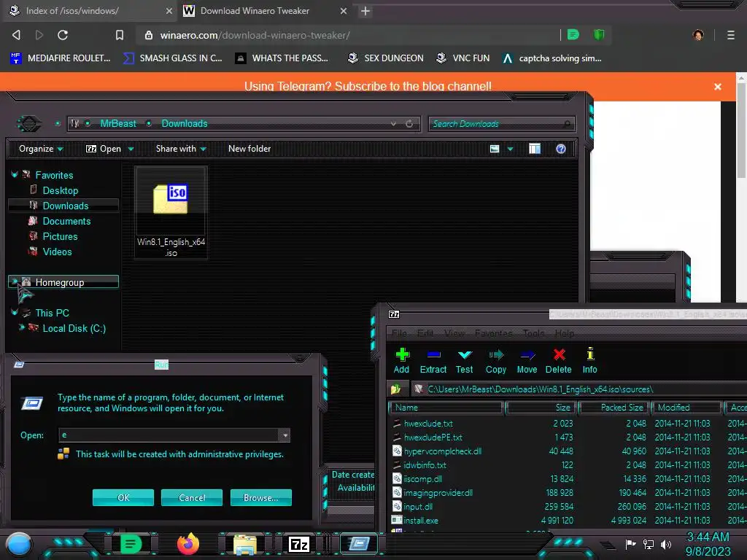747x560 pixels.
Task: Bookmark the current page
Action: [119, 35]
